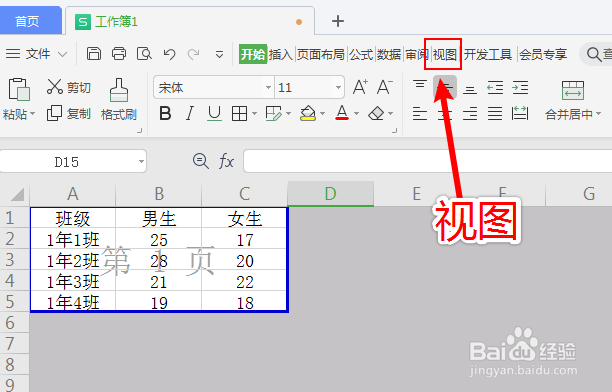Apply yellow fill color
The height and width of the screenshot is (392, 612).
tap(308, 114)
